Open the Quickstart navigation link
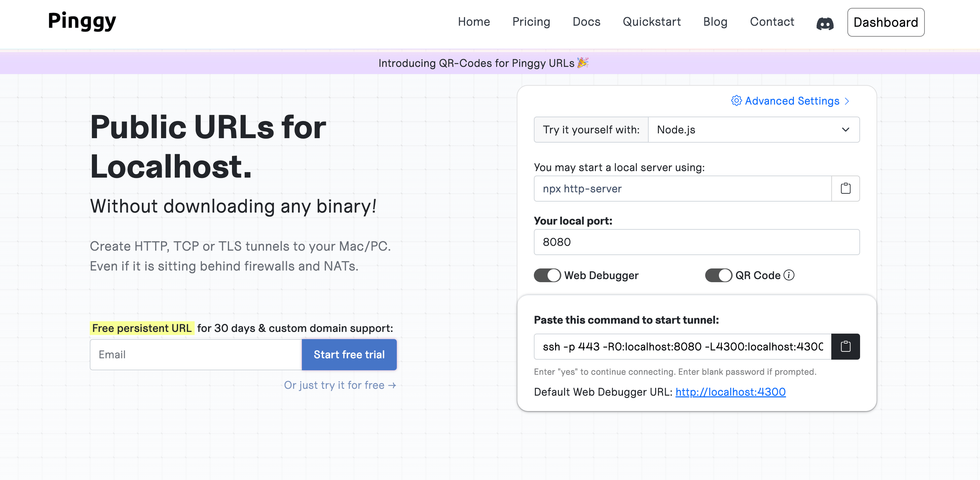This screenshot has width=980, height=480. (x=651, y=22)
